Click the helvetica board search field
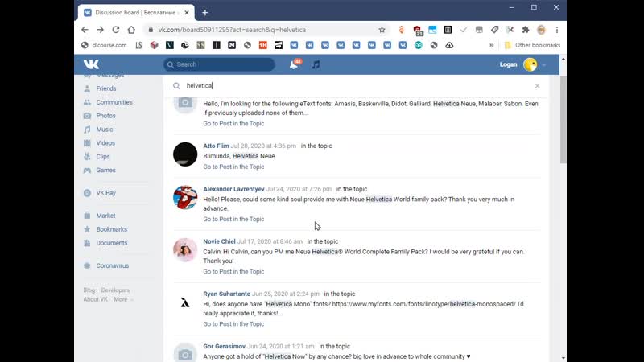Viewport: 644px width, 362px height. [357, 86]
